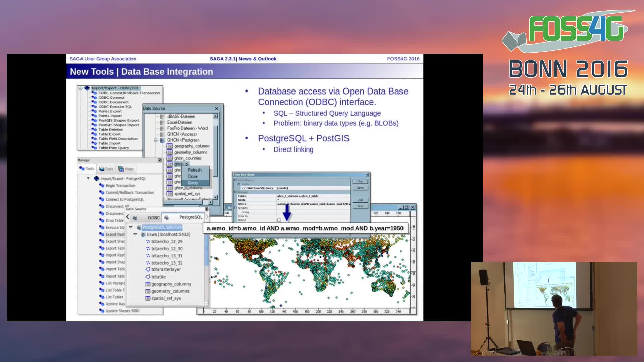Click left chevron beside the ODBC tab
This screenshot has width=644, height=362.
[x=128, y=217]
